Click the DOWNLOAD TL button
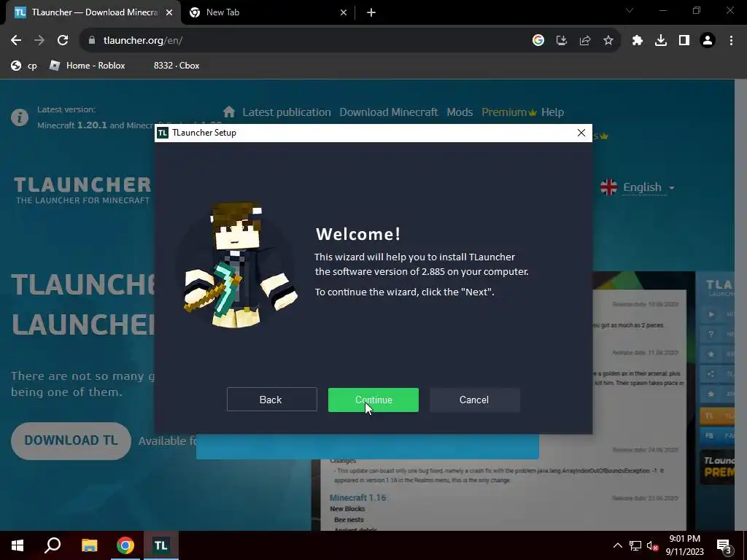The height and width of the screenshot is (560, 747). coord(71,440)
